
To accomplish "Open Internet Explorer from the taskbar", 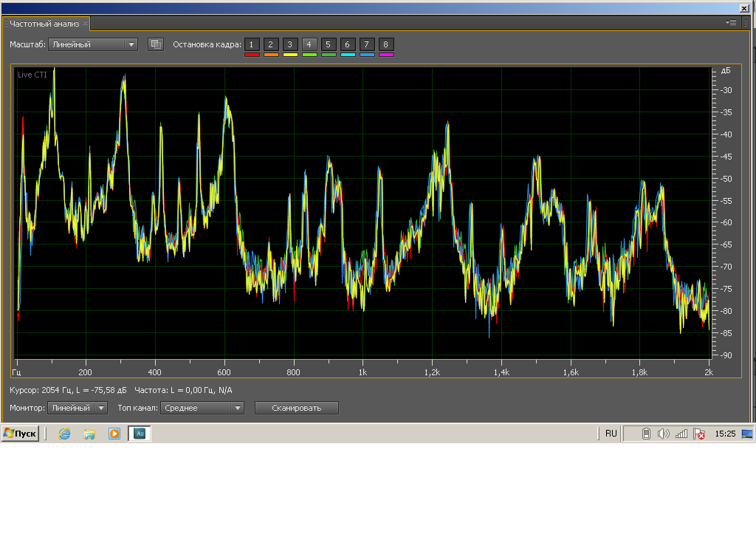I will [65, 434].
